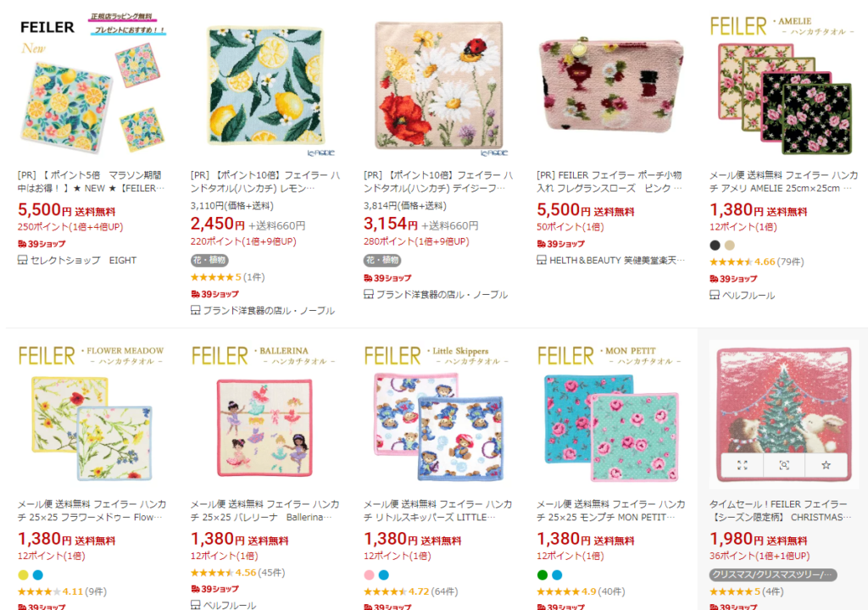Choose the yellow swatch for Flower Meadow towel
868x610 pixels.
[x=23, y=575]
